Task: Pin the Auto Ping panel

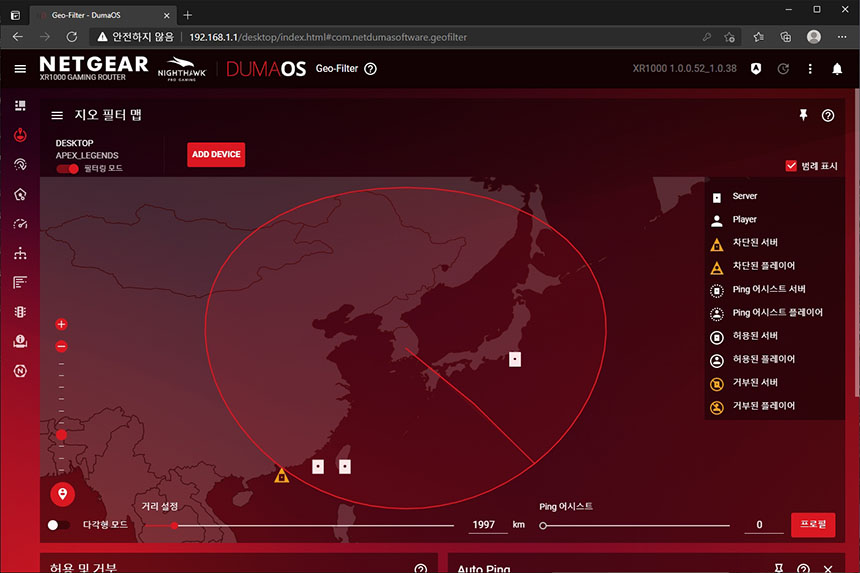Action: click(x=778, y=568)
